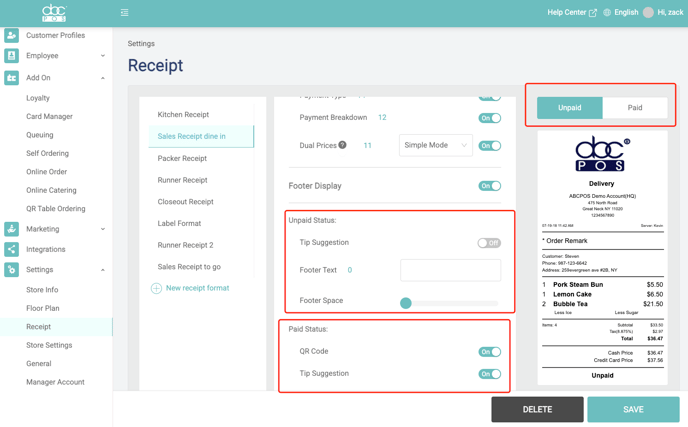Viewport: 688px width, 427px height.
Task: Click Payment Breakdown order number 12
Action: (x=382, y=118)
